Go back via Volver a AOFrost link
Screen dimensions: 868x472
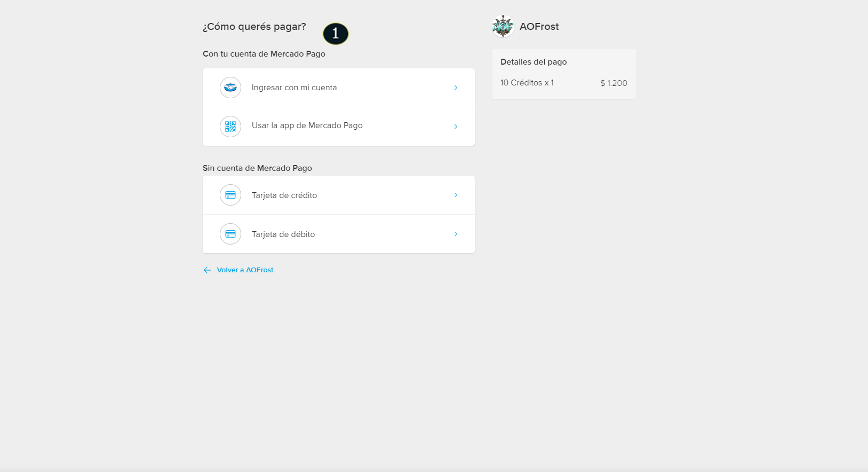[x=245, y=270]
